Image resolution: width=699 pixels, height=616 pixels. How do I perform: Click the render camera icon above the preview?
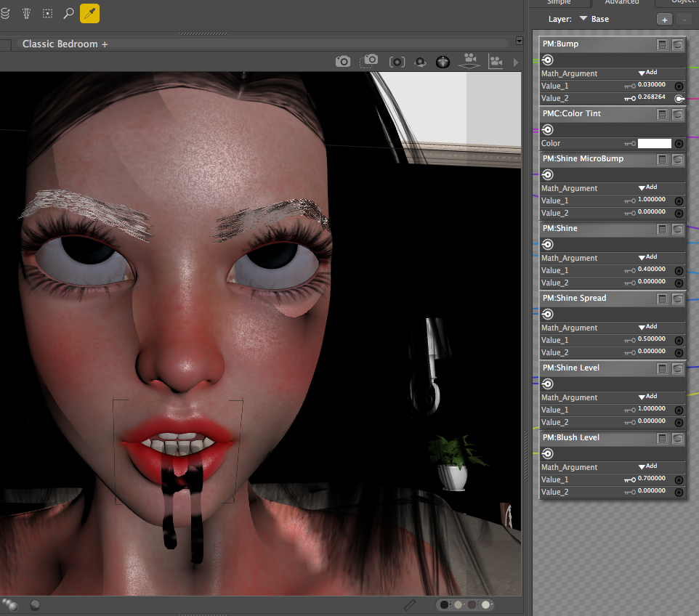click(343, 62)
